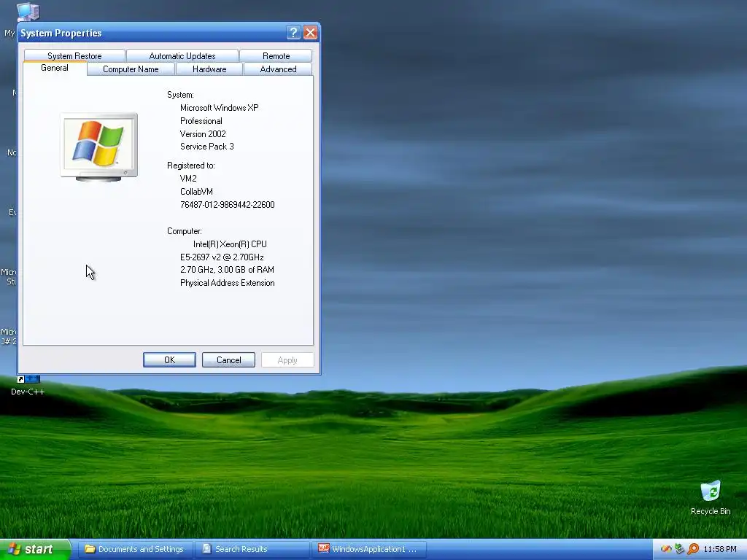747x560 pixels.
Task: Click the orange magnifier tray icon
Action: coord(694,549)
